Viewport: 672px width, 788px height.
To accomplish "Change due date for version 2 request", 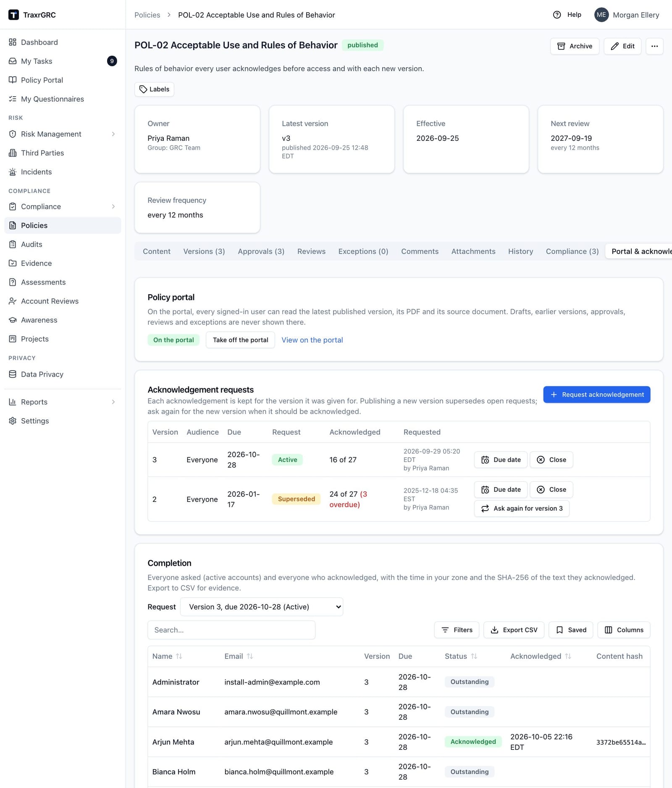I will (x=501, y=490).
